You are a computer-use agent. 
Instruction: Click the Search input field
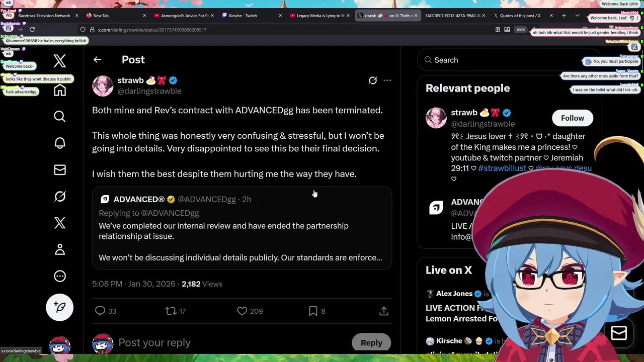point(508,60)
